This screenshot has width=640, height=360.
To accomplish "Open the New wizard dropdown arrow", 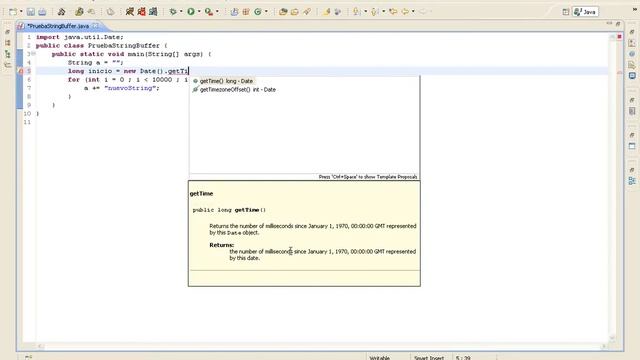I will [x=20, y=12].
